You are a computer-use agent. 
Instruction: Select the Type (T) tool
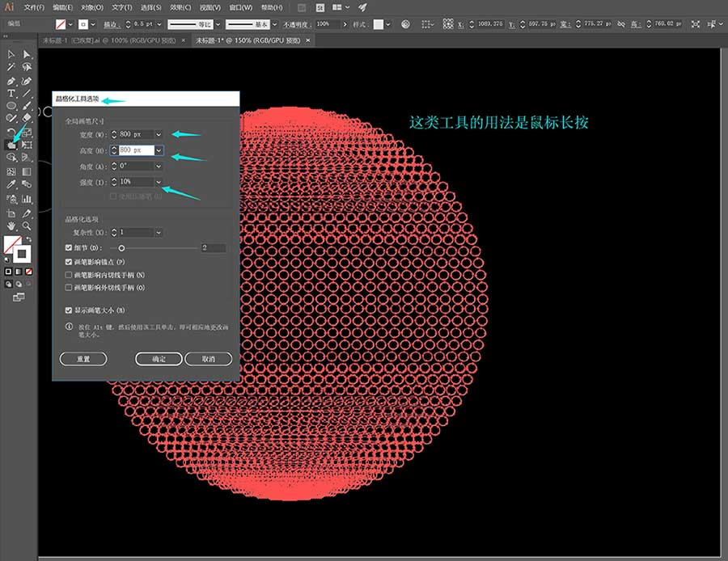pyautogui.click(x=11, y=94)
